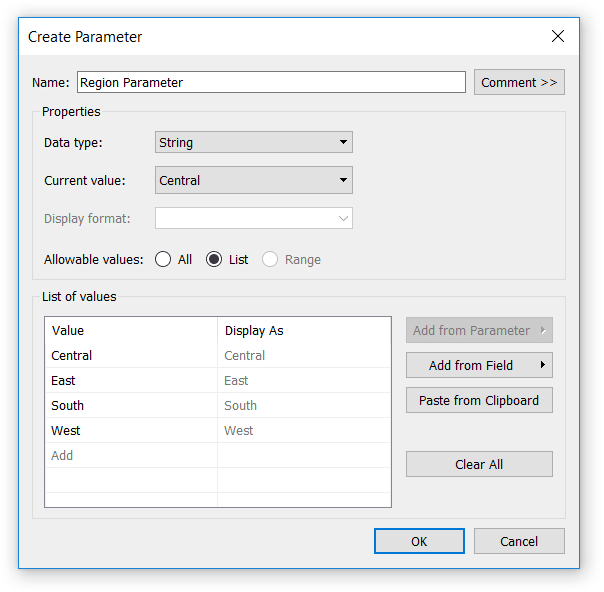Close the Create Parameter dialog
Viewport: 604px width, 592px height.
pyautogui.click(x=558, y=37)
